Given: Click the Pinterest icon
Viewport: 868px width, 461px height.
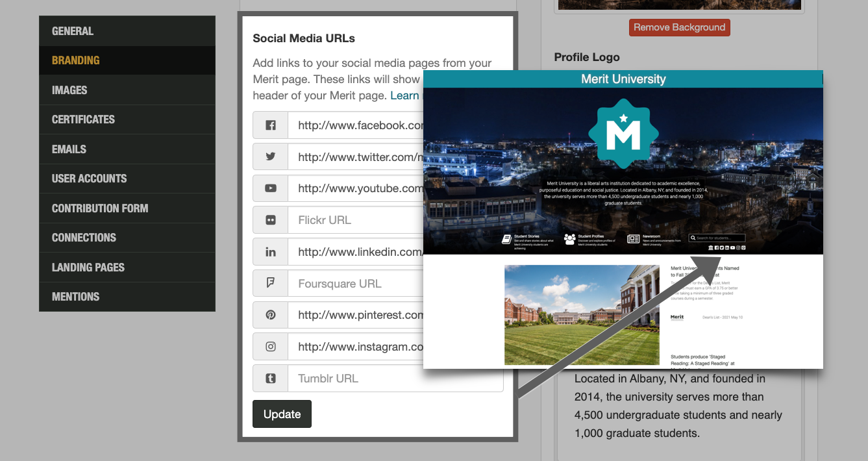Looking at the screenshot, I should [x=271, y=315].
